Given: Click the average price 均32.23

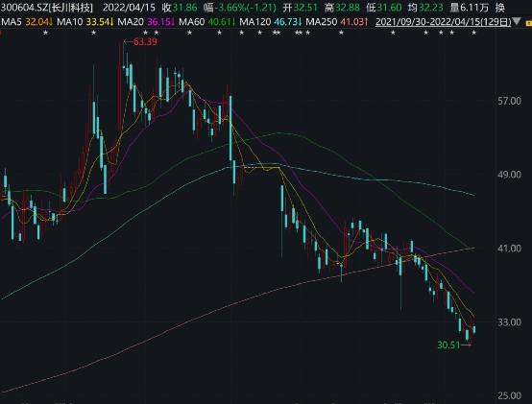Looking at the screenshot, I should [425, 8].
